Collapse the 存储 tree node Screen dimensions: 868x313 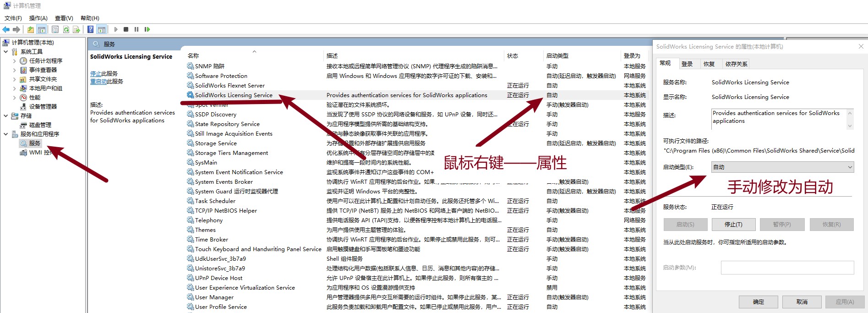pos(5,115)
